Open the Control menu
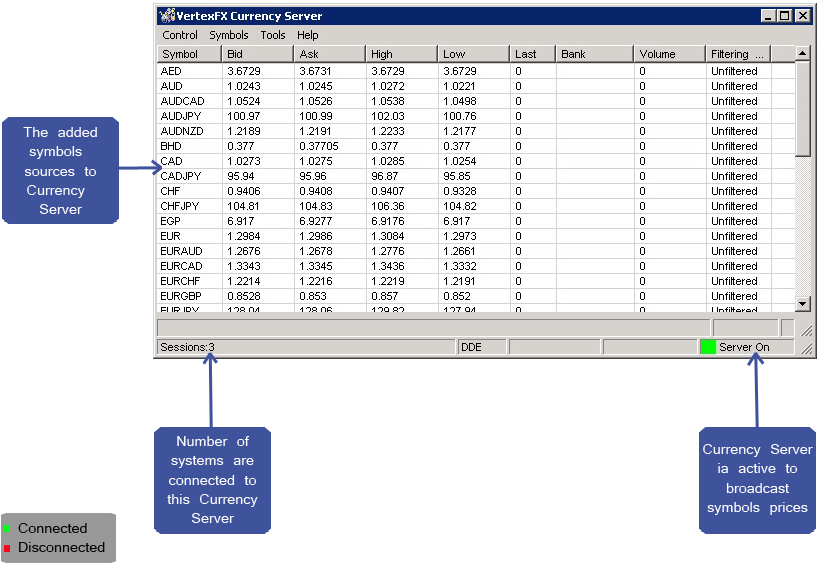Viewport: 826px width, 565px height. point(180,35)
